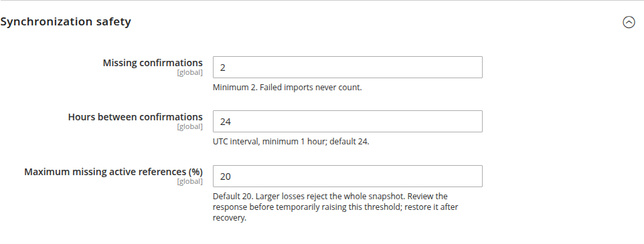Click the 'Minimum 2. Failed imports never count' note

click(287, 88)
